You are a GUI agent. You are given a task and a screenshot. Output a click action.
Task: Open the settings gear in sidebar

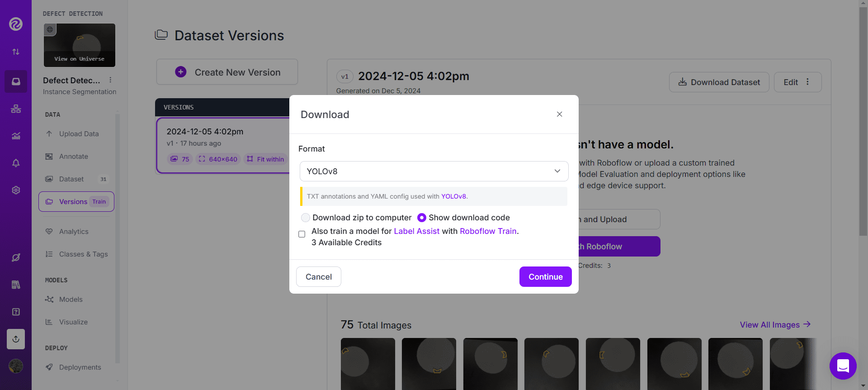click(x=16, y=190)
